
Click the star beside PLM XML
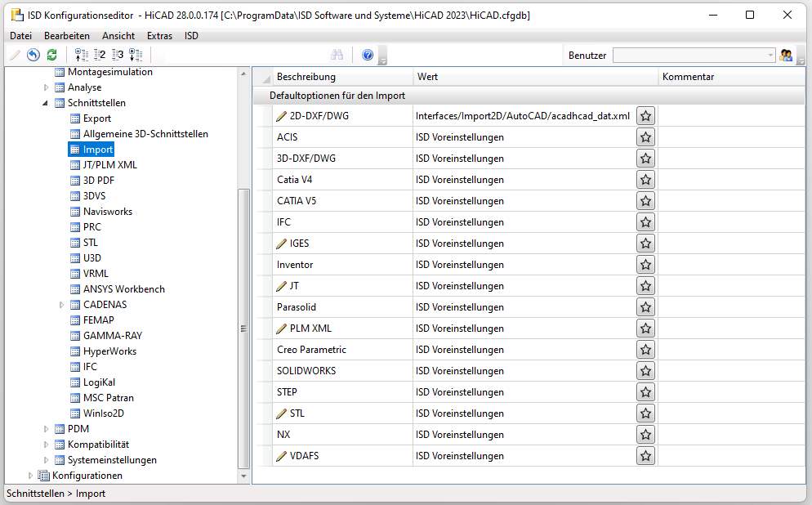point(646,328)
